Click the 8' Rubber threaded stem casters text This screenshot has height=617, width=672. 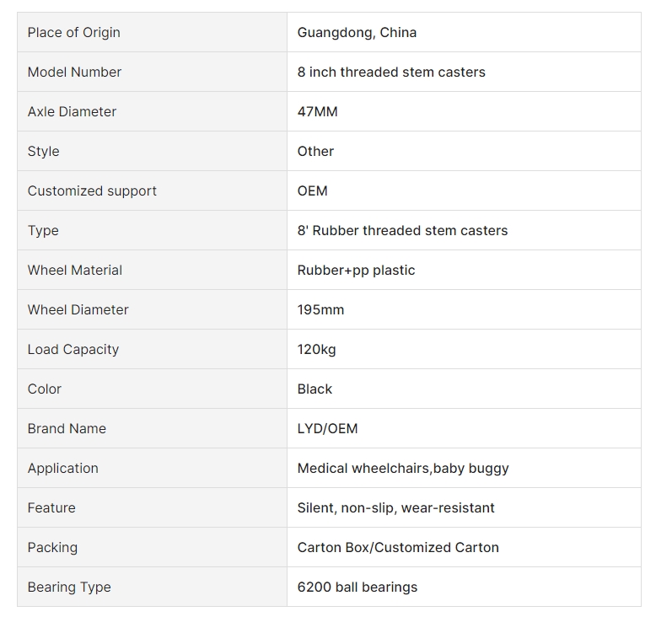coord(402,230)
